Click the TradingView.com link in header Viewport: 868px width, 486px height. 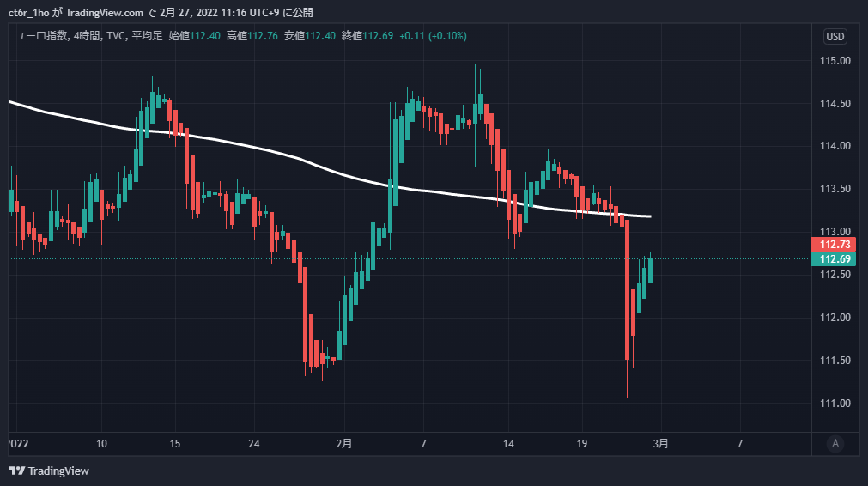click(x=105, y=13)
